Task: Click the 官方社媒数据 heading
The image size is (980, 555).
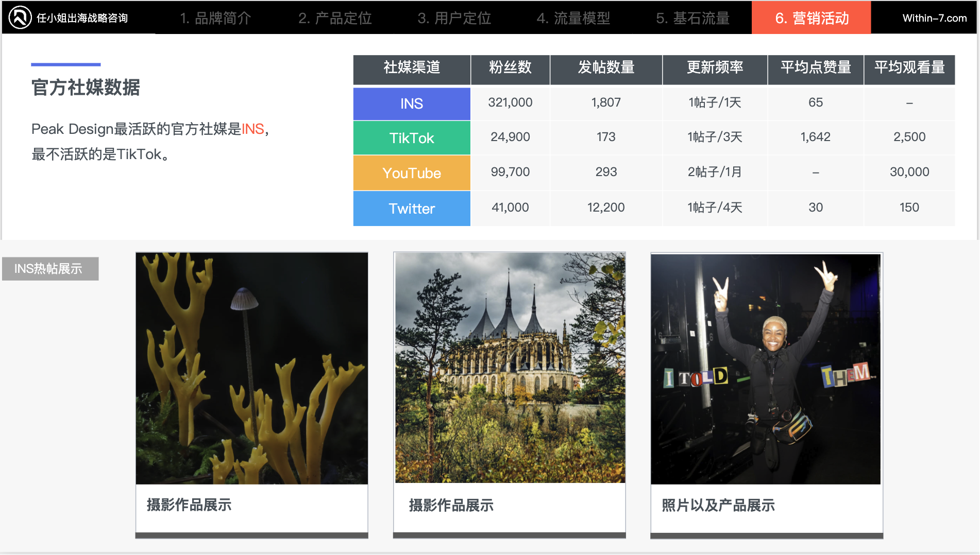Action: coord(86,88)
